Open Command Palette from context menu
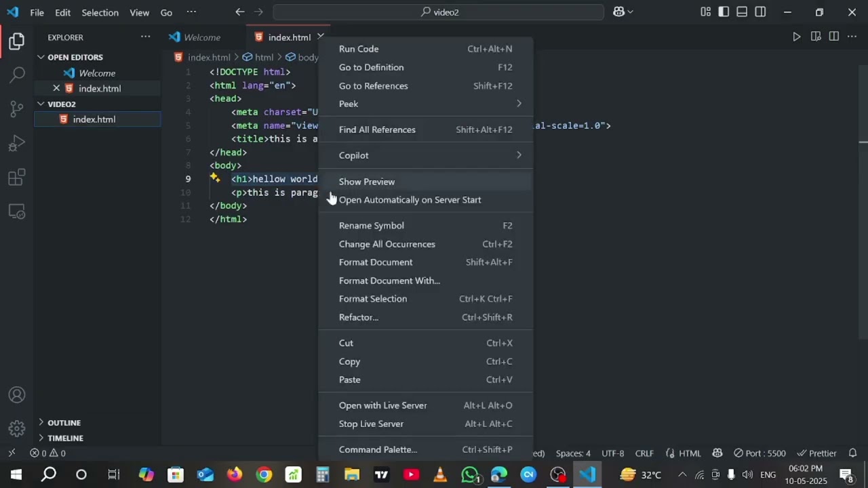 (x=426, y=449)
